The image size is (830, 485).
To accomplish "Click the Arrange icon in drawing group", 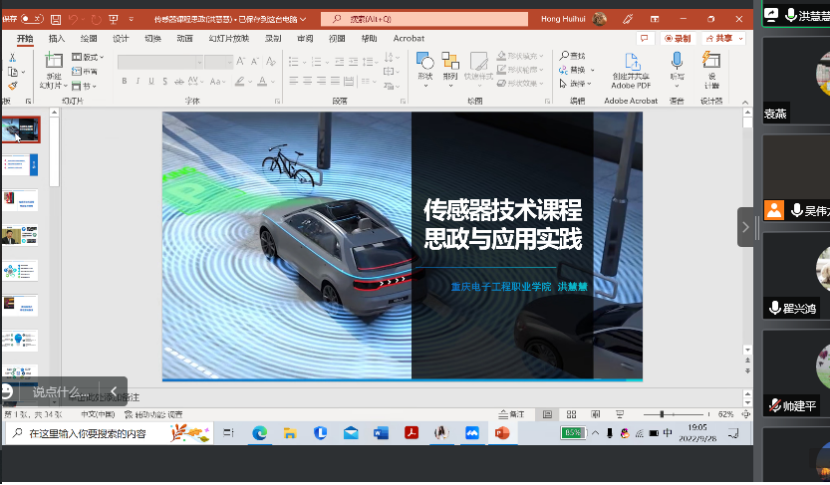I will pyautogui.click(x=450, y=64).
